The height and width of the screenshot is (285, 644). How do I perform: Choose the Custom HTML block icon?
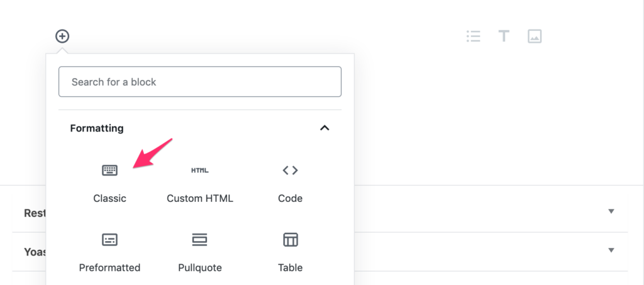(x=200, y=170)
